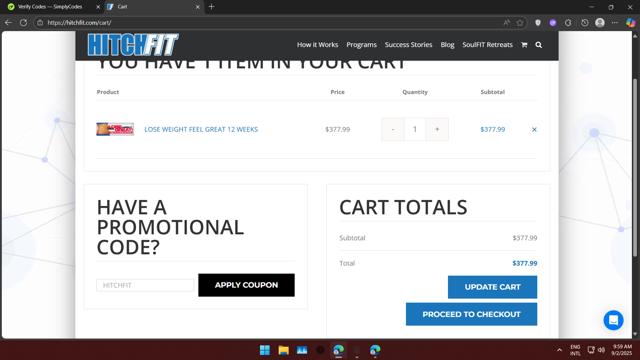640x360 pixels.
Task: Open browser Settings and more menu
Action: point(615,23)
